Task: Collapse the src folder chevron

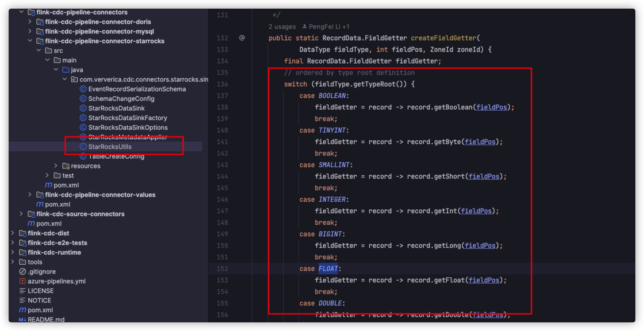Action: [x=39, y=50]
